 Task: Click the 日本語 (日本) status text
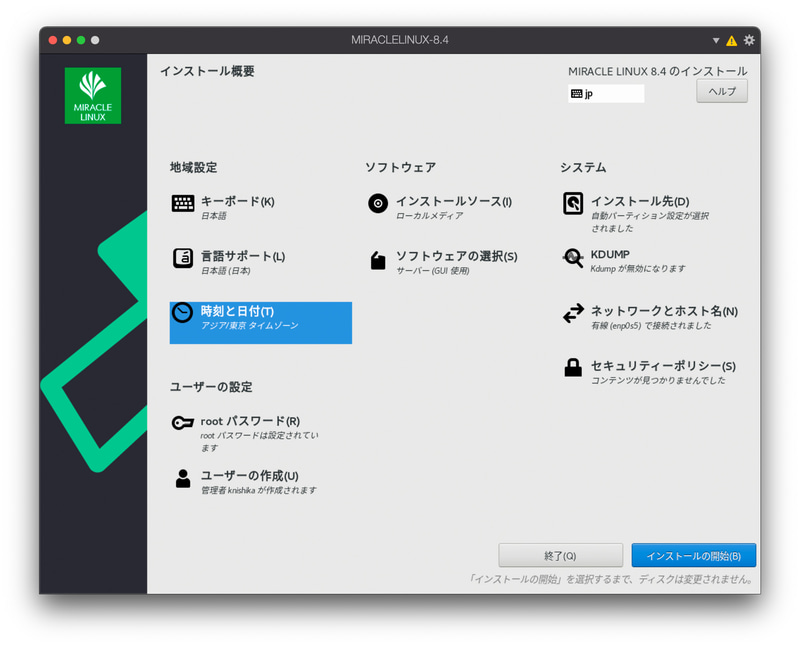coord(226,271)
